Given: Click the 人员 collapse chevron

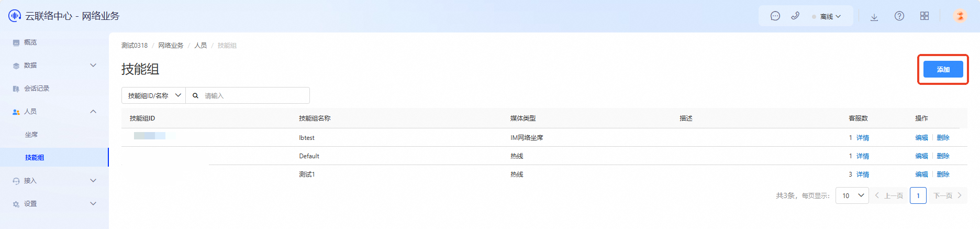Looking at the screenshot, I should 93,112.
